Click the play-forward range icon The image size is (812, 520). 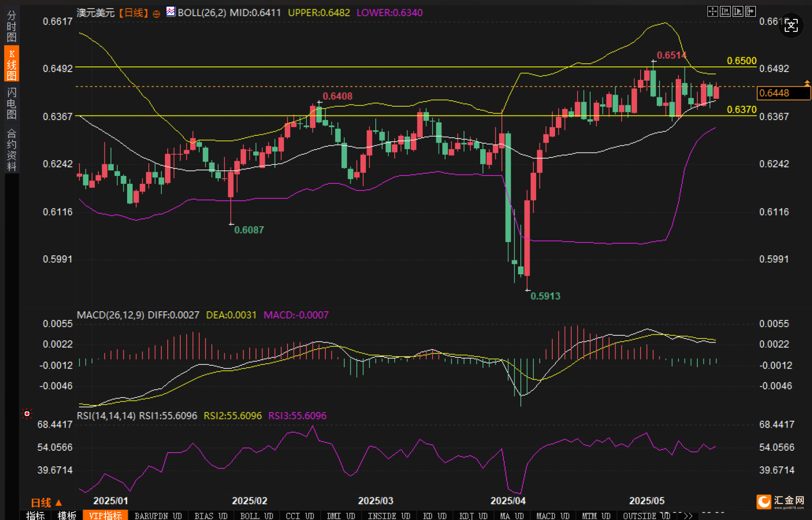738,12
